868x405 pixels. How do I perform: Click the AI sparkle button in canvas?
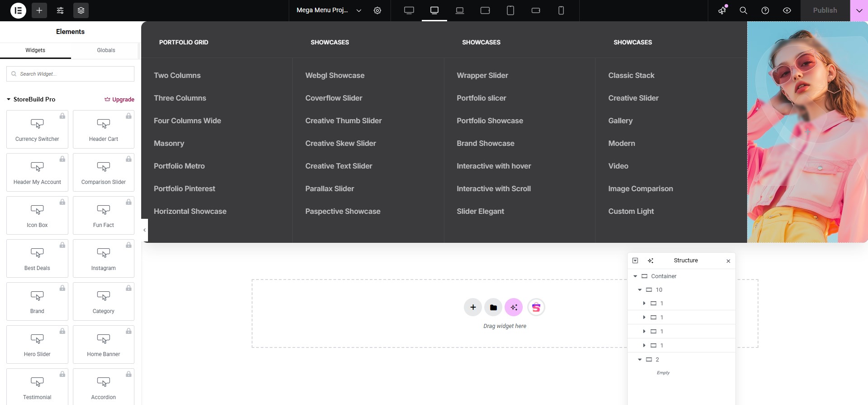coord(514,308)
